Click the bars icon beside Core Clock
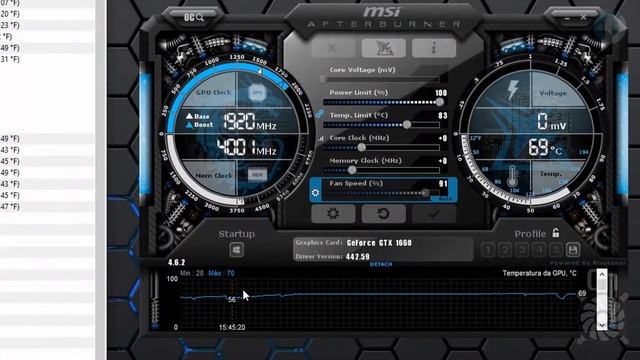This screenshot has height=360, width=640. tap(321, 139)
